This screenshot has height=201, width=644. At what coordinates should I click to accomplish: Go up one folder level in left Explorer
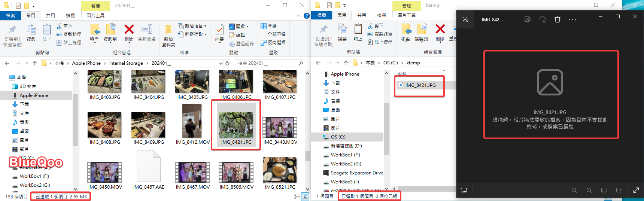pyautogui.click(x=35, y=63)
